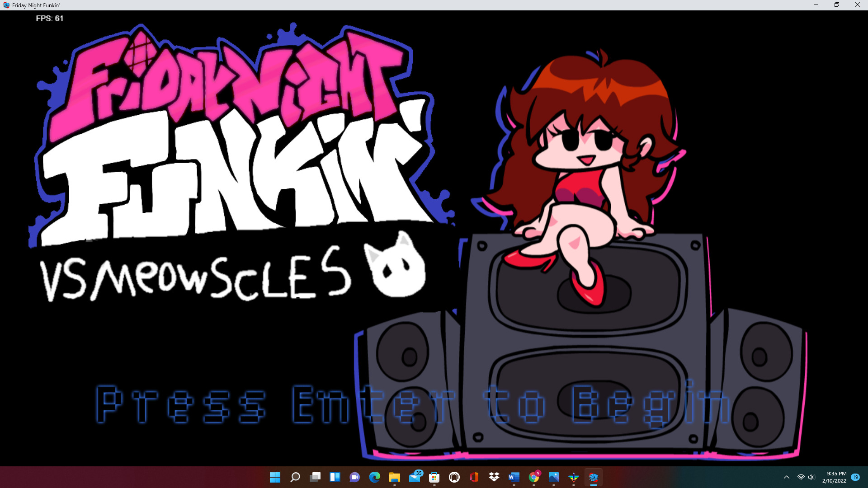
Task: Open Dropbox from the taskbar
Action: click(x=494, y=477)
